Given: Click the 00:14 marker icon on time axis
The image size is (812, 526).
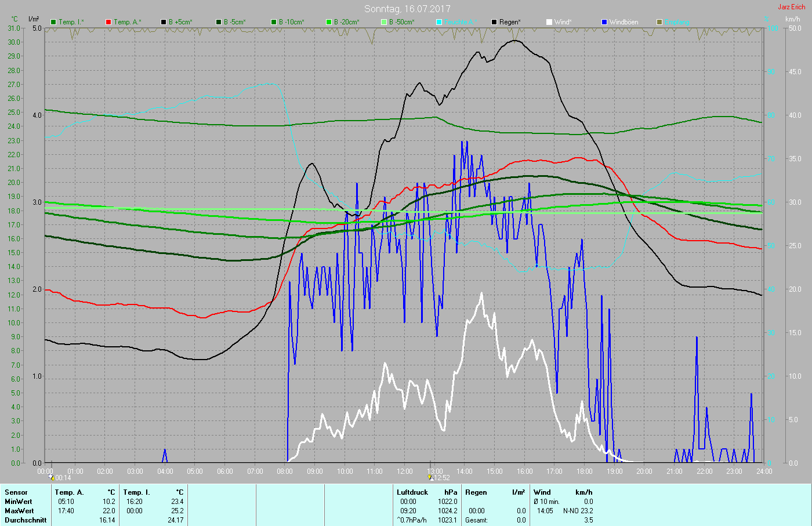Looking at the screenshot, I should pos(52,478).
